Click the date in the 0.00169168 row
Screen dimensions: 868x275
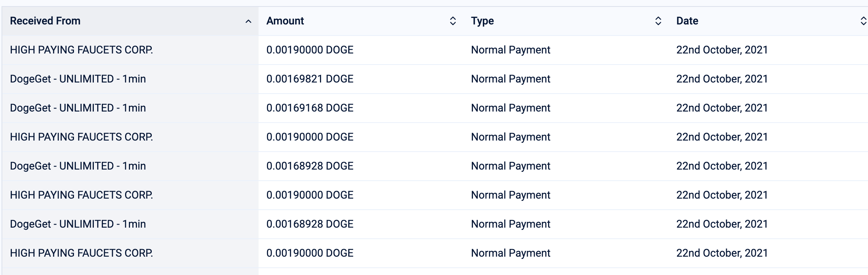[722, 108]
